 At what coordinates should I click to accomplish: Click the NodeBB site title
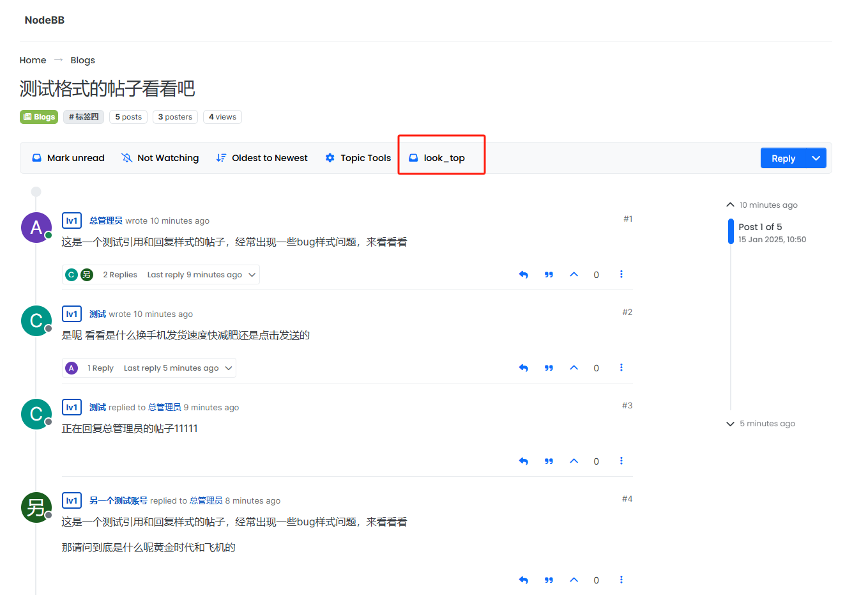point(45,20)
